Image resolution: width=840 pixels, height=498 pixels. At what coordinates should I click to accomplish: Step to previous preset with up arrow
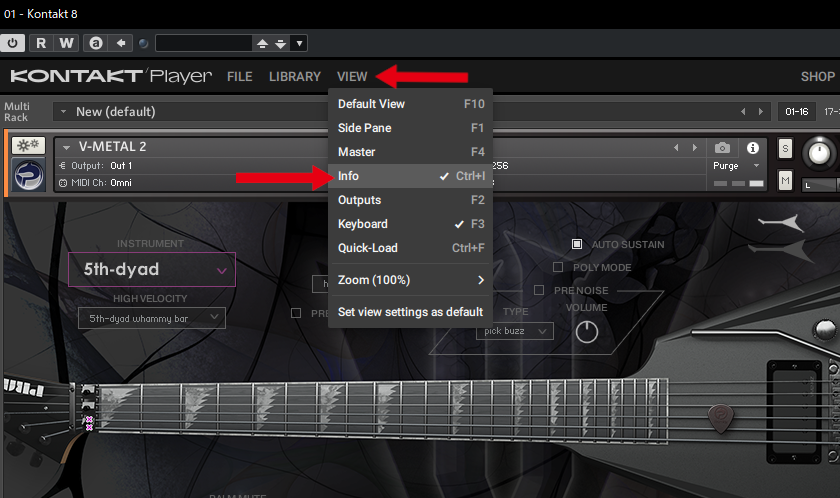pyautogui.click(x=262, y=43)
